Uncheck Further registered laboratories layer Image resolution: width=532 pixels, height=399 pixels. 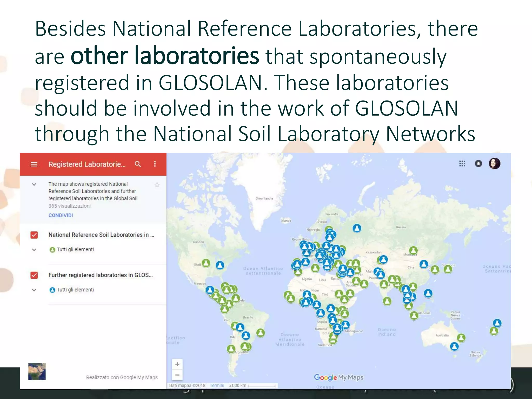click(34, 275)
